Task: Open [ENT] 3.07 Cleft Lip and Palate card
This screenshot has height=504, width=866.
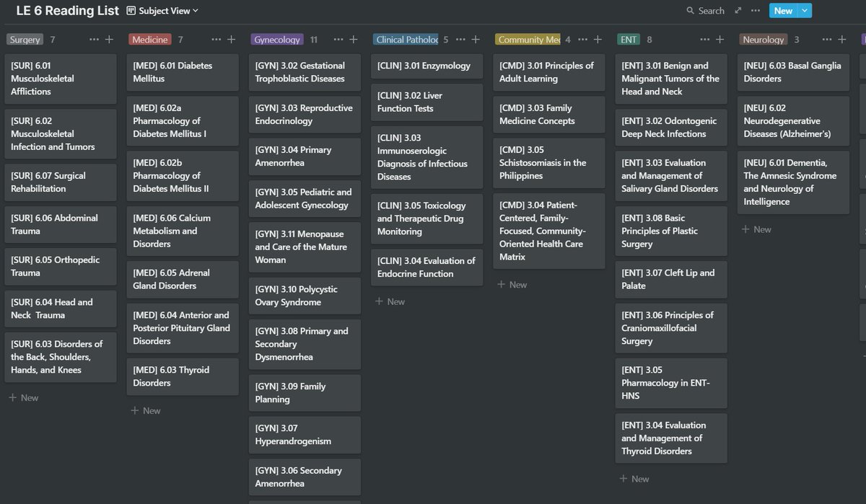Action: 671,280
